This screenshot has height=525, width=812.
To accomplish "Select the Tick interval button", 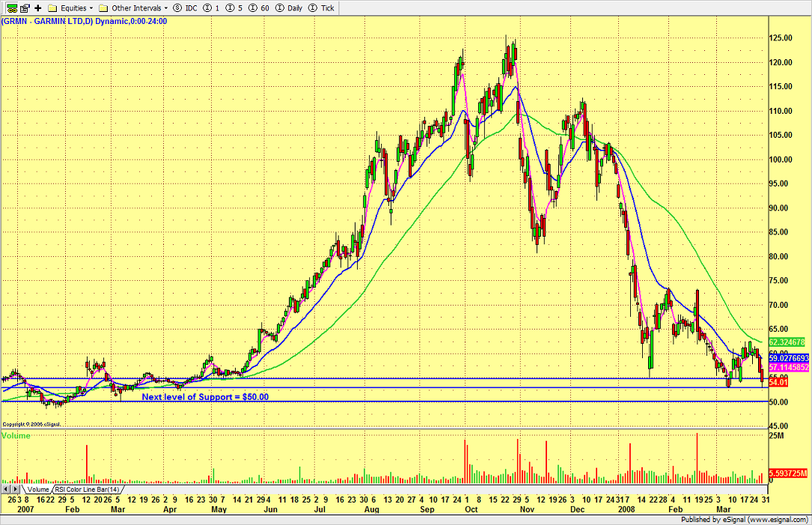I will [x=321, y=7].
